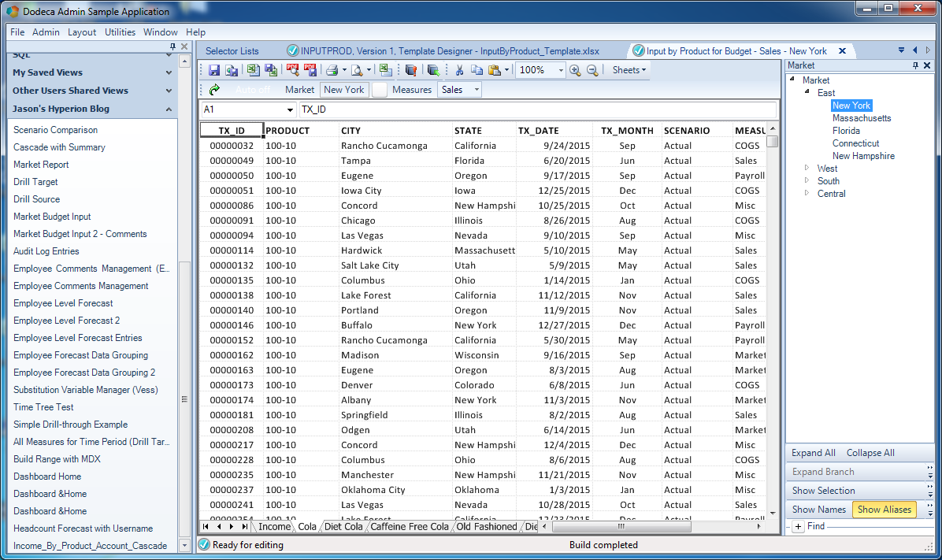Click the green refresh arrow icon
942x560 pixels.
point(214,90)
